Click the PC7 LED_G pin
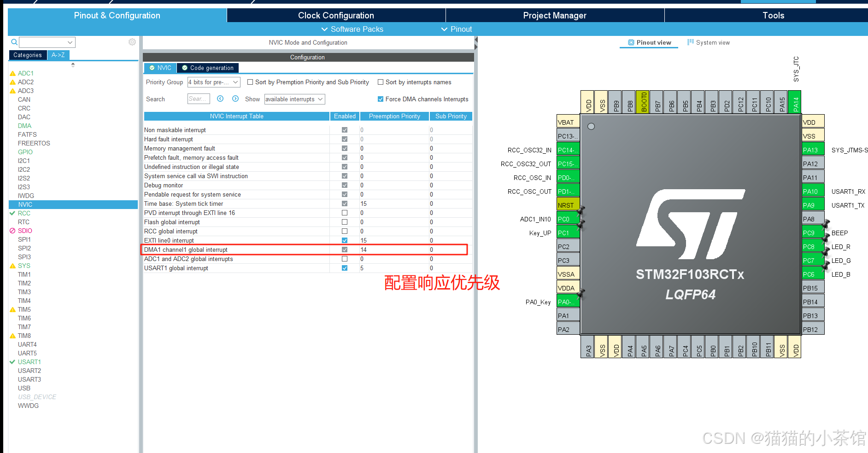This screenshot has width=868, height=453. tap(813, 260)
